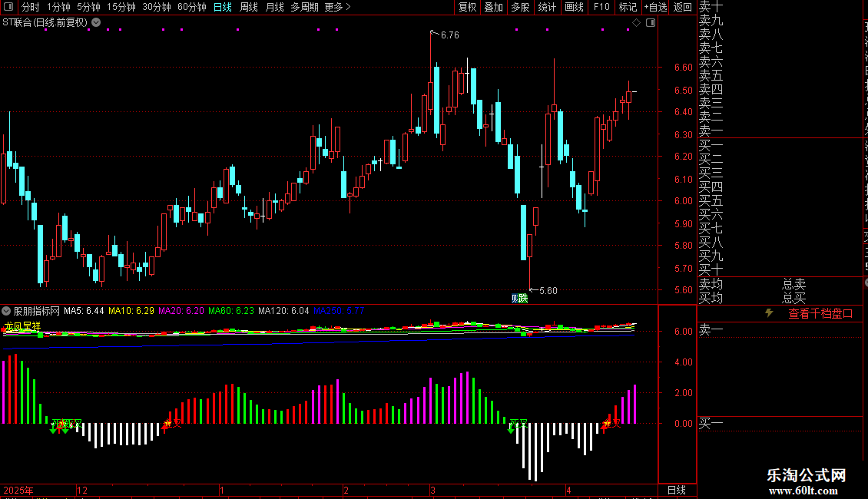868x499 pixels.
Task: Click the 5.60 low price label
Action: click(x=548, y=291)
